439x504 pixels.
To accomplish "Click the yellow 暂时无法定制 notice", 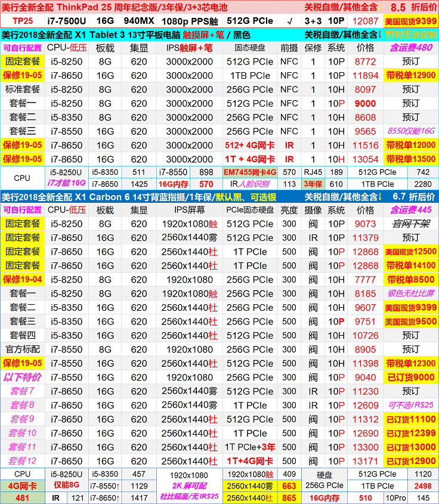I will (x=411, y=35).
